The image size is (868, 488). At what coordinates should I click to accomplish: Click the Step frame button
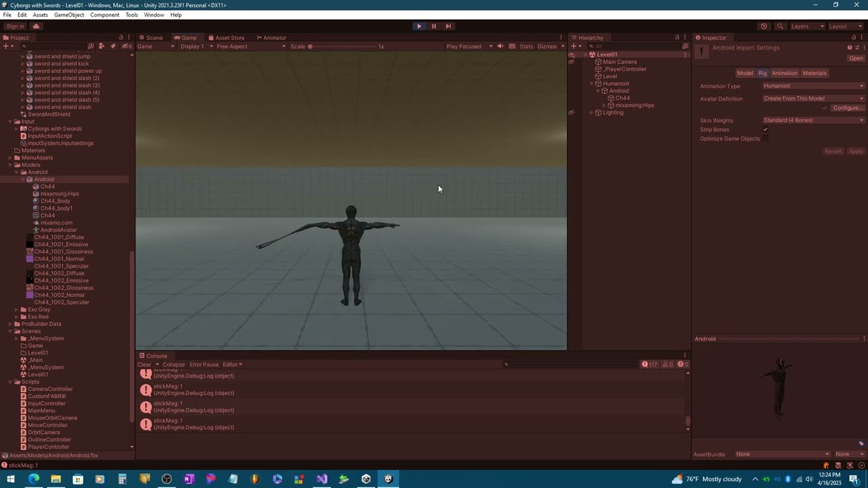coord(448,26)
